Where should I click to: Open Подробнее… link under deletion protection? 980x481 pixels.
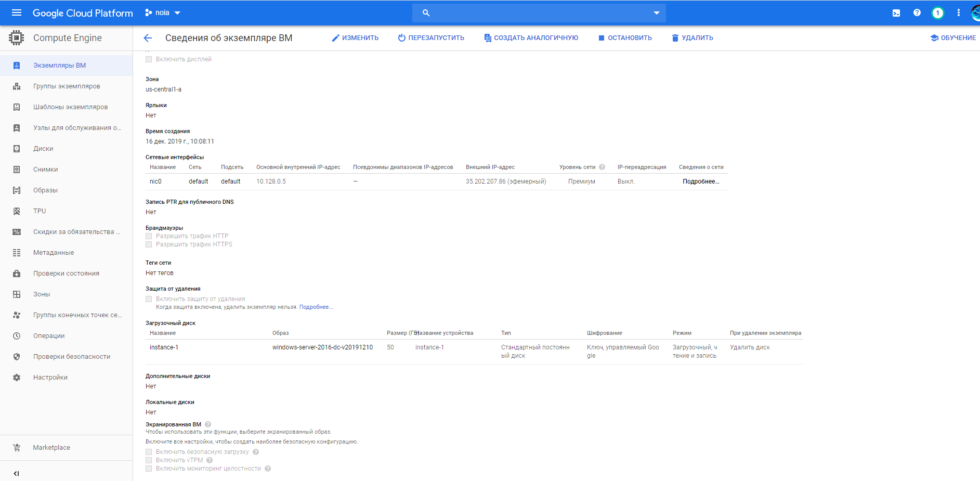(316, 307)
